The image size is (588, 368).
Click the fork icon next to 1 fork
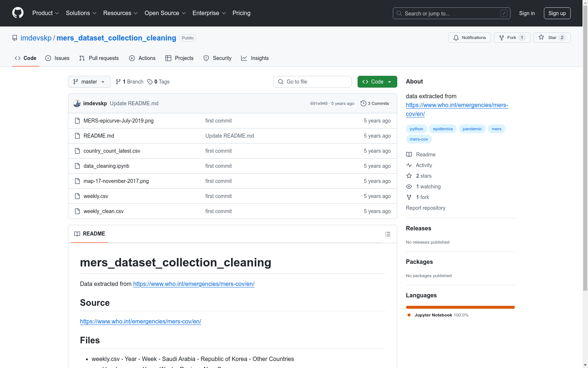tap(409, 197)
